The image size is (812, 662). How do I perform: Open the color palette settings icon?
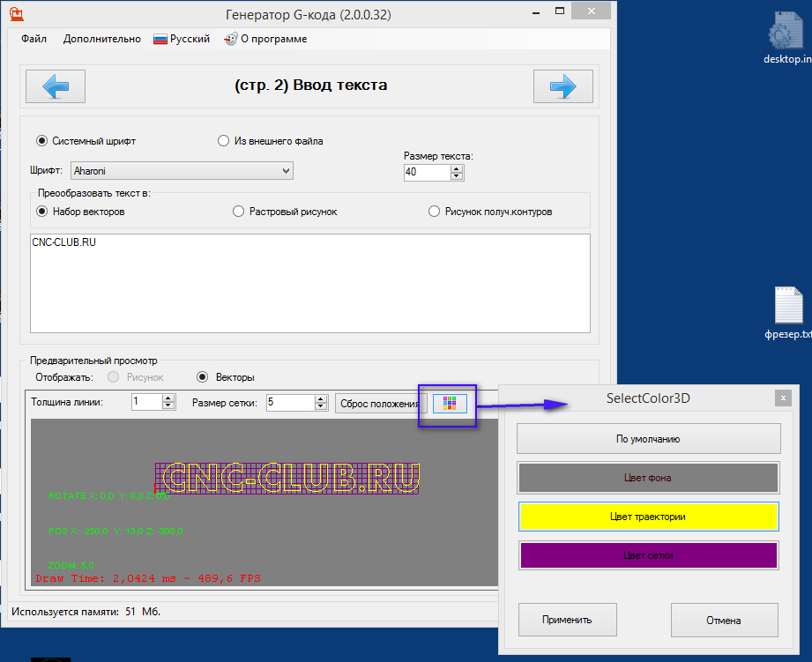click(450, 404)
